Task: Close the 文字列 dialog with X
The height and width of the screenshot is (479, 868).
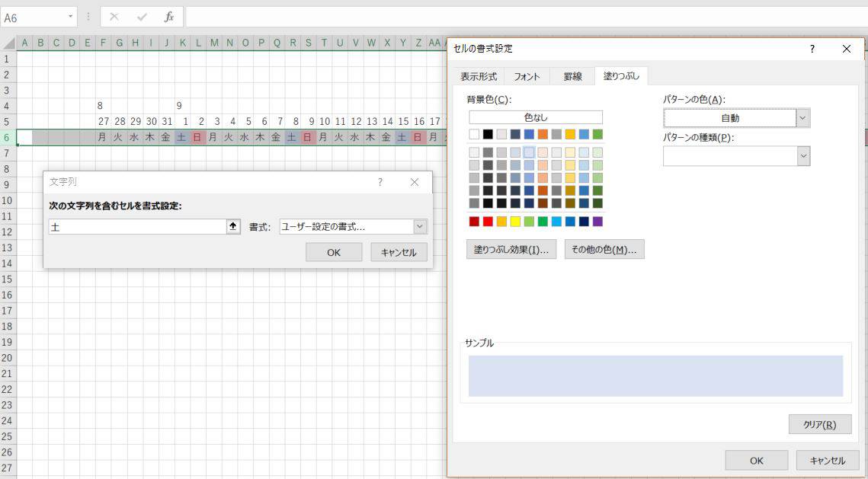Action: click(415, 182)
